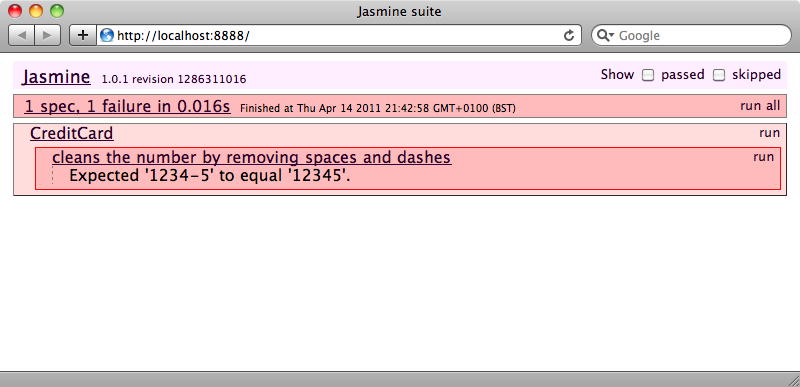
Task: Click the window resize grip in the corner
Action: (x=793, y=380)
